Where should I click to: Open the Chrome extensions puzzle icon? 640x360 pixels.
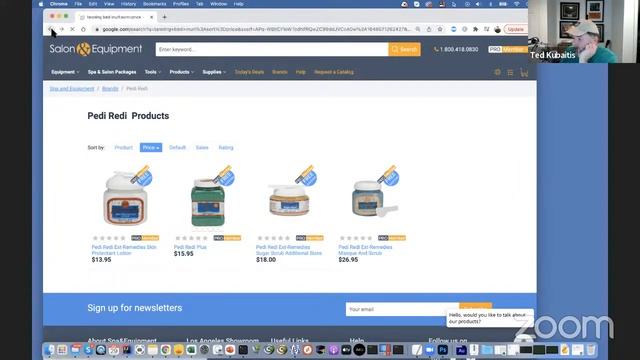[476, 29]
